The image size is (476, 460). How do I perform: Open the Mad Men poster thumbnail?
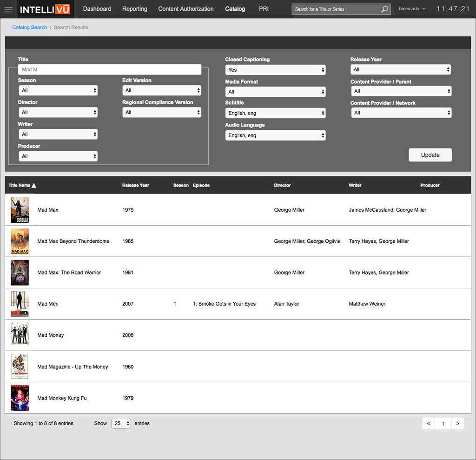tap(20, 304)
